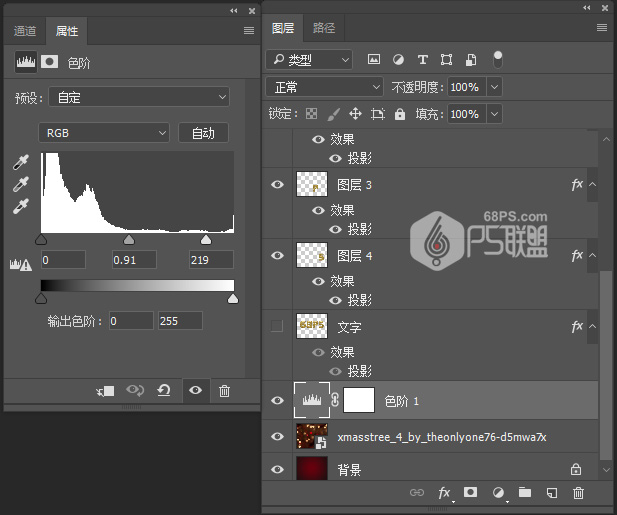Select the mask icon in Properties panel
Screen dimensions: 617x515
[x=50, y=62]
